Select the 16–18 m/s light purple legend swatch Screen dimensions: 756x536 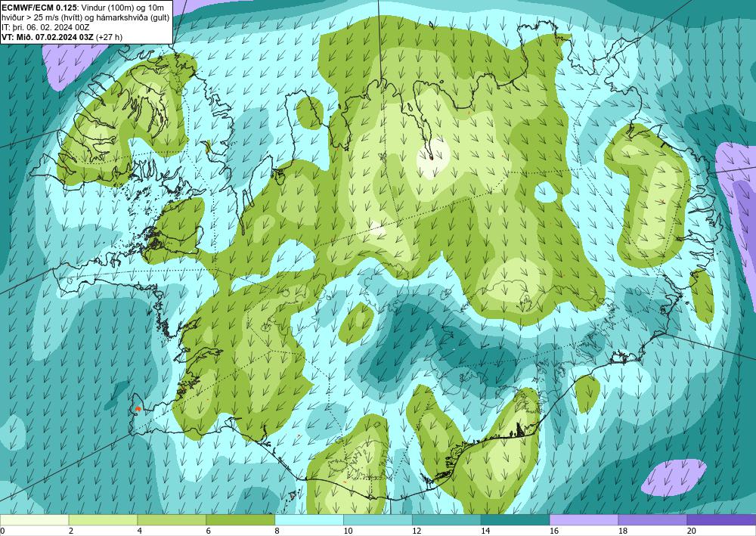584,520
